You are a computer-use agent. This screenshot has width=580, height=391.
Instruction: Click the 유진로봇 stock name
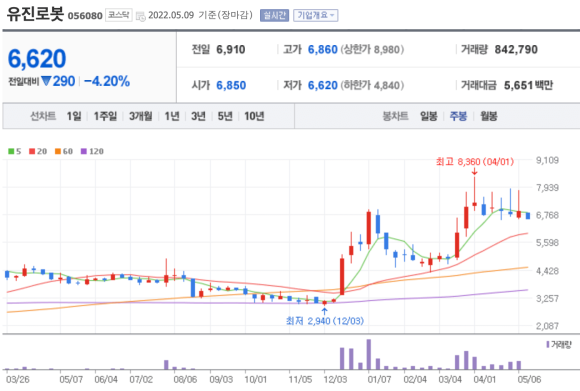(35, 14)
